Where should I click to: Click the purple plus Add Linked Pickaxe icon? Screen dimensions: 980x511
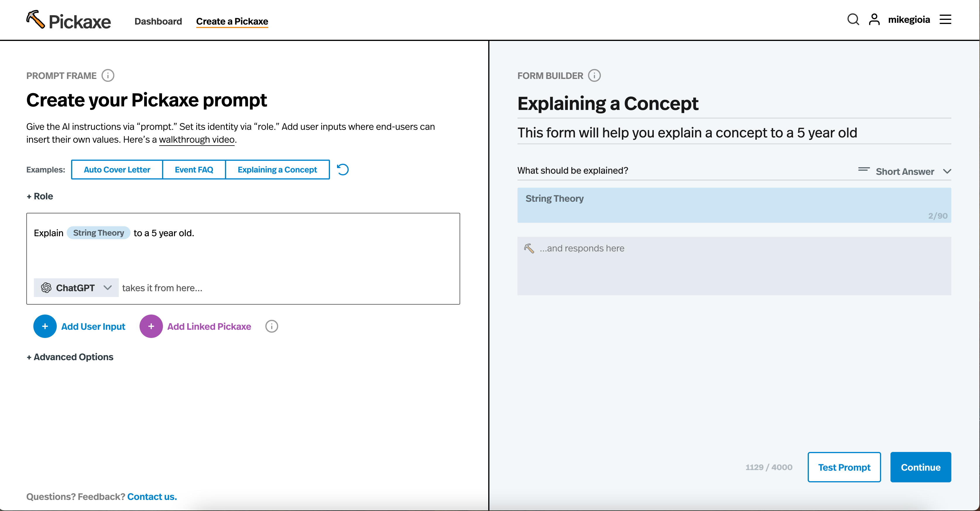151,326
